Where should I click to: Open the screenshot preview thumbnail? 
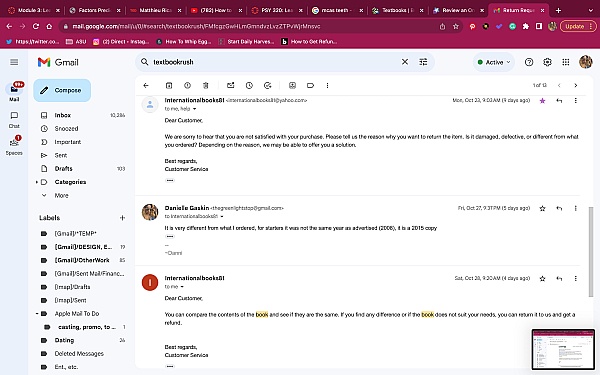(x=563, y=349)
